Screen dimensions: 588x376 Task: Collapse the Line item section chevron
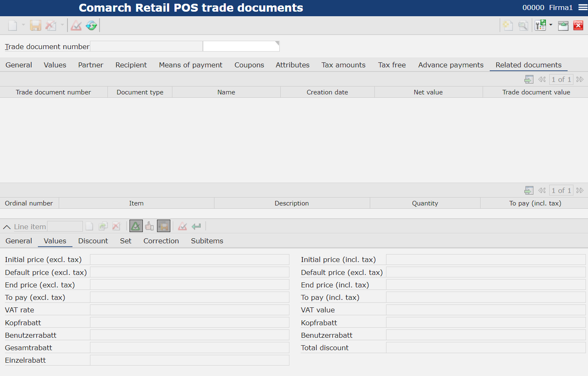pos(7,227)
